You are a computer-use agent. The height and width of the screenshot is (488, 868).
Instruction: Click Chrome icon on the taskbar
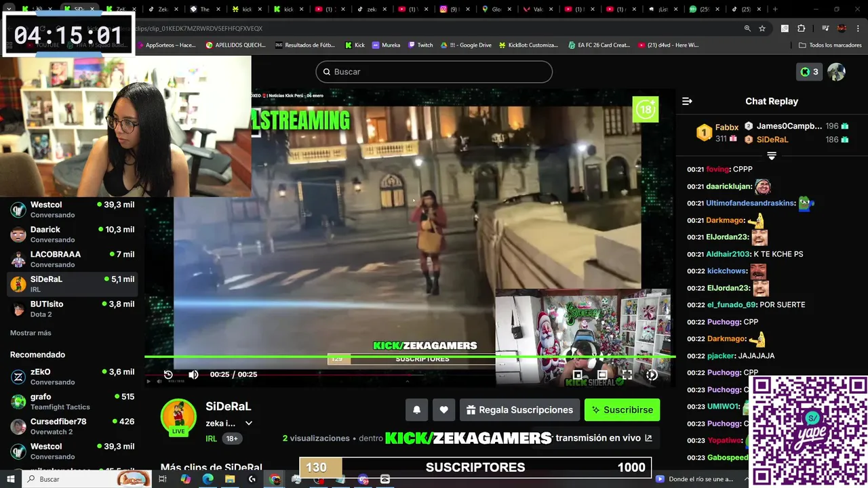coord(275,479)
